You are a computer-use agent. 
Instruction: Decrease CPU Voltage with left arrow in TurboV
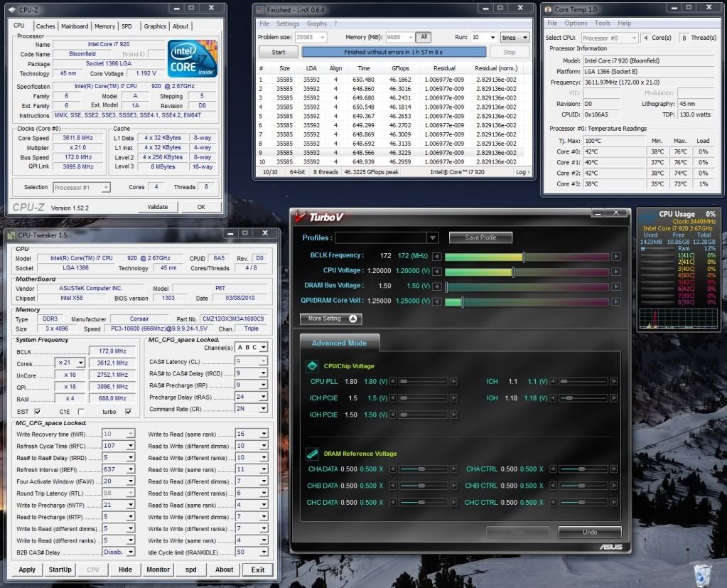[x=436, y=272]
